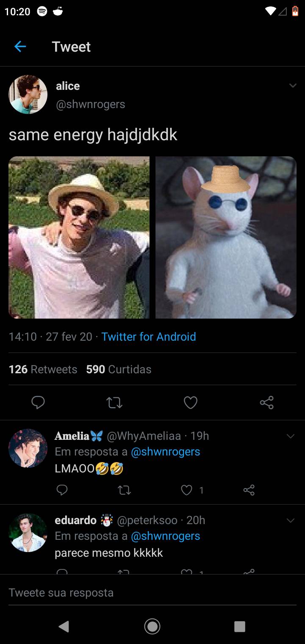This screenshot has height=644, width=305.
Task: Go back with the arrow icon
Action: pos(19,47)
